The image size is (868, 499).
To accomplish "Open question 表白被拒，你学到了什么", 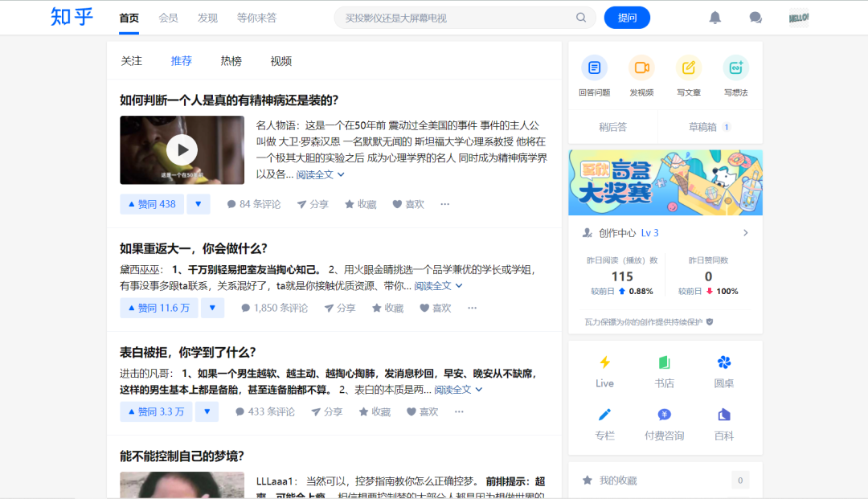I will pyautogui.click(x=187, y=353).
